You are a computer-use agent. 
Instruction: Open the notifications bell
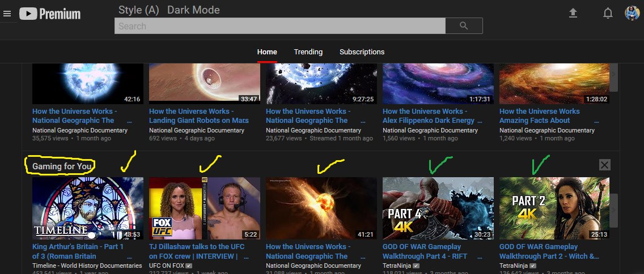(x=608, y=14)
